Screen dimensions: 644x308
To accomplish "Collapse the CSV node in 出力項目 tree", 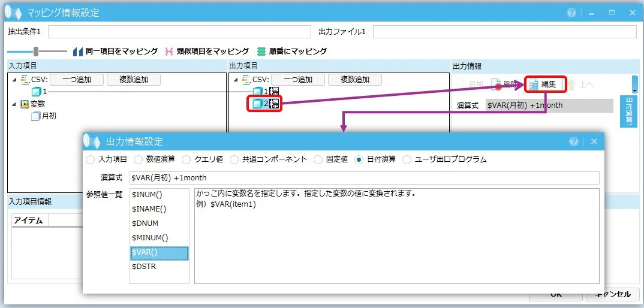I will (236, 80).
